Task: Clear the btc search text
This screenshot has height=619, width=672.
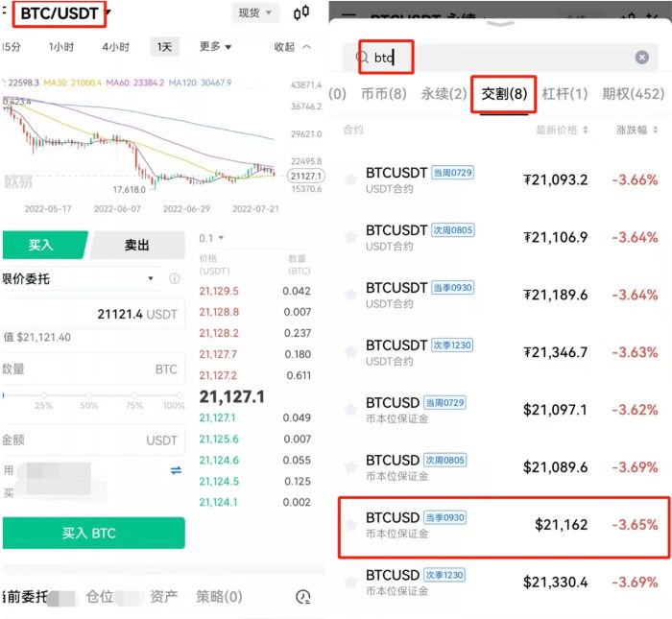Action: point(641,58)
